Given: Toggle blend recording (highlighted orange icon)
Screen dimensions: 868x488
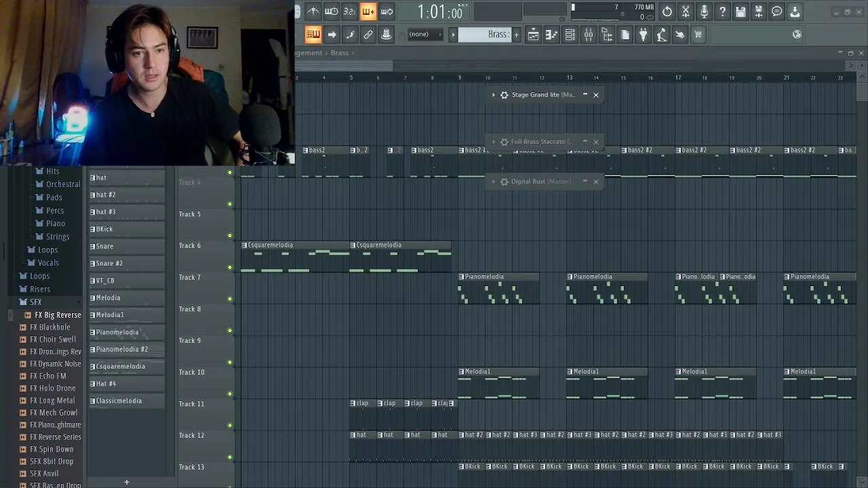Looking at the screenshot, I should (x=368, y=12).
